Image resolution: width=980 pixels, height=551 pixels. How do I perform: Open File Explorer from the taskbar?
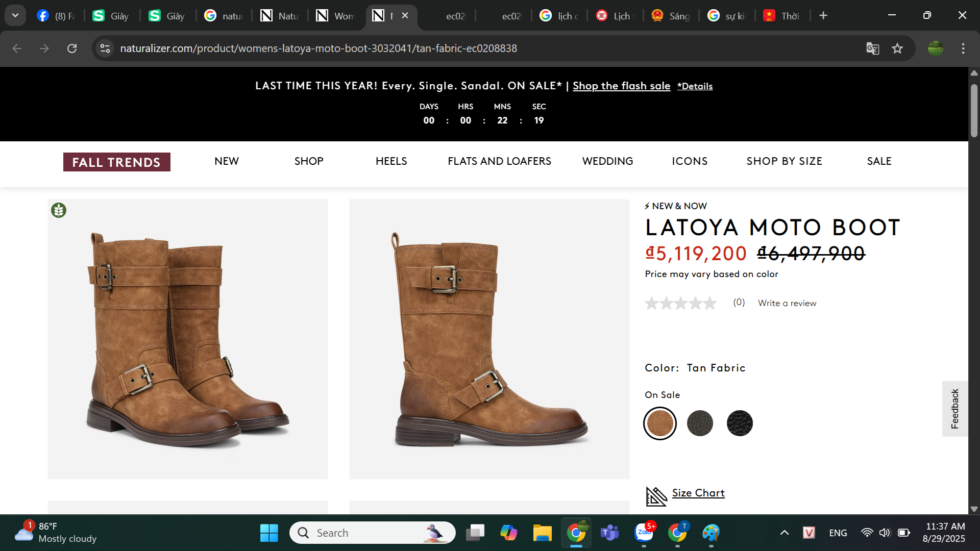coord(542,533)
